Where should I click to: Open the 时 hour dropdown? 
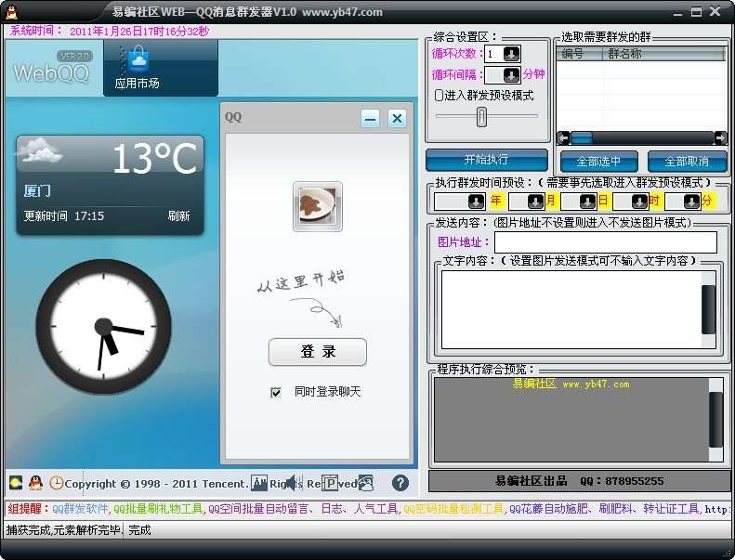(640, 202)
